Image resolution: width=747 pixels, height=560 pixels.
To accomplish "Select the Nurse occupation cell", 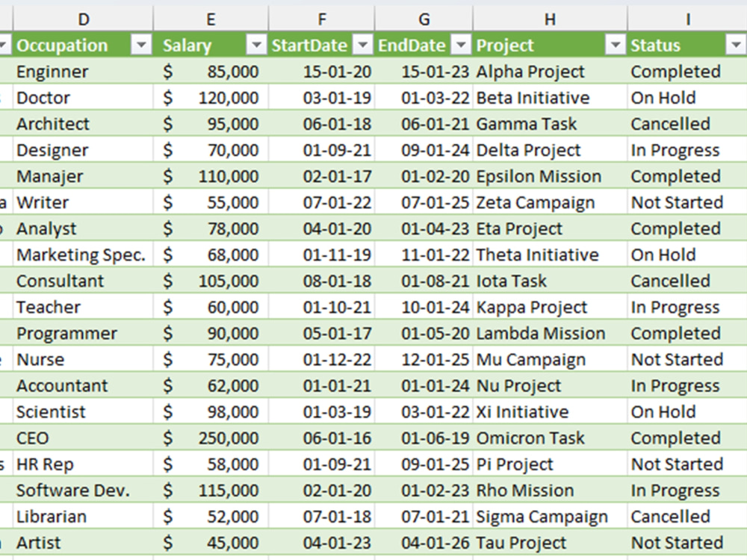I will point(84,360).
